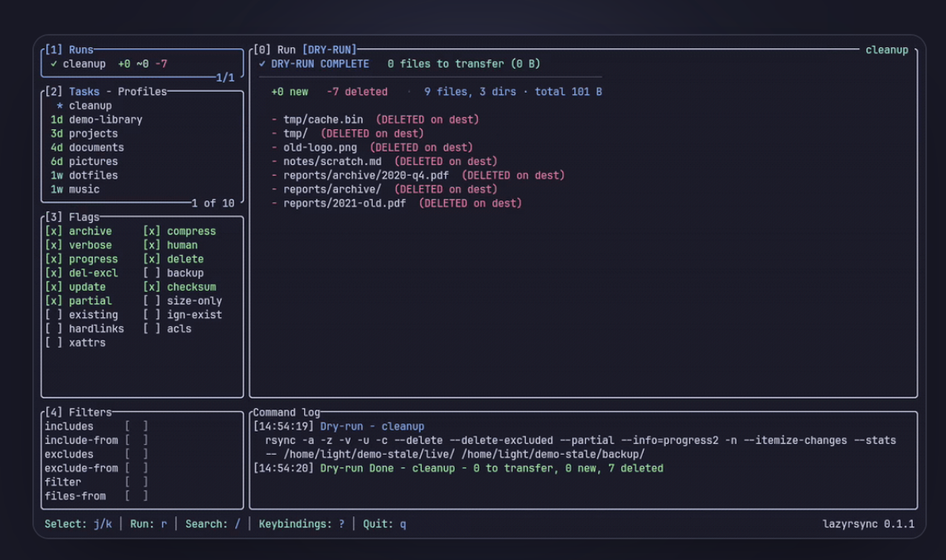
Task: Click the notes/scratch.md deleted entry
Action: click(384, 161)
